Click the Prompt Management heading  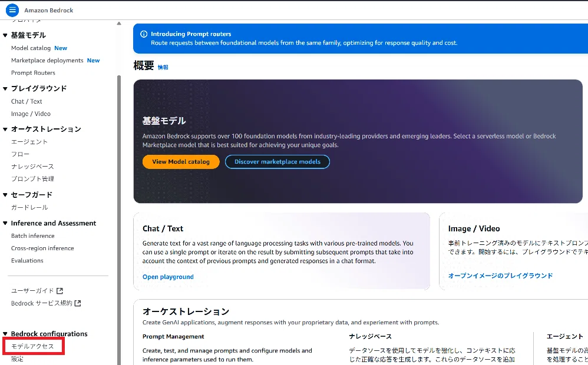click(173, 337)
